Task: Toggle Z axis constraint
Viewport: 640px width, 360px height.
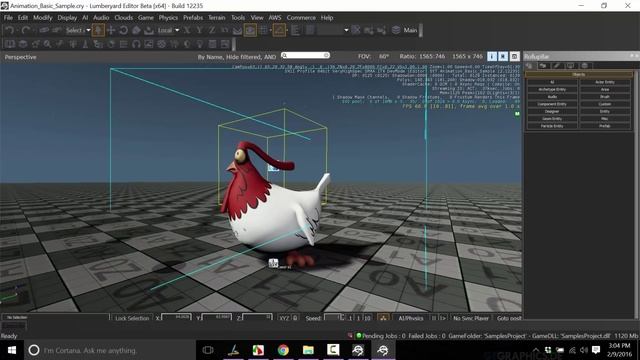Action: click(x=212, y=30)
